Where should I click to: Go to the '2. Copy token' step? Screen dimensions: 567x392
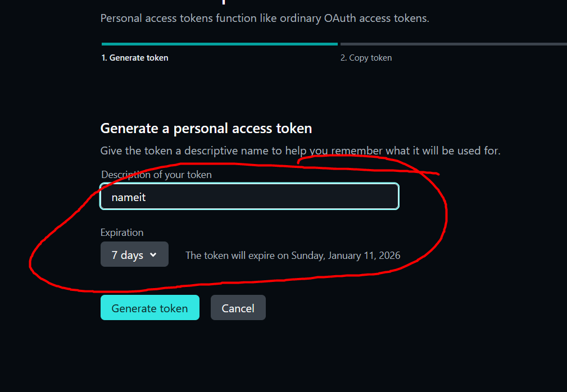pyautogui.click(x=366, y=58)
